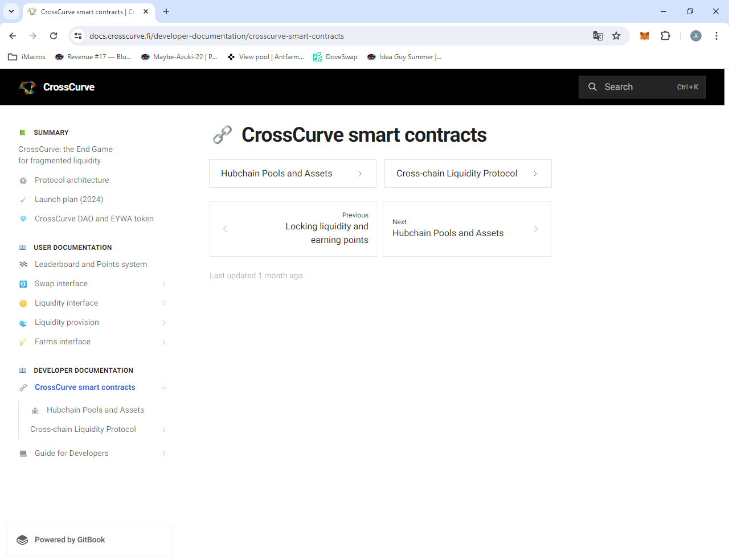
Task: Bookmark this page with the star icon
Action: pos(616,36)
